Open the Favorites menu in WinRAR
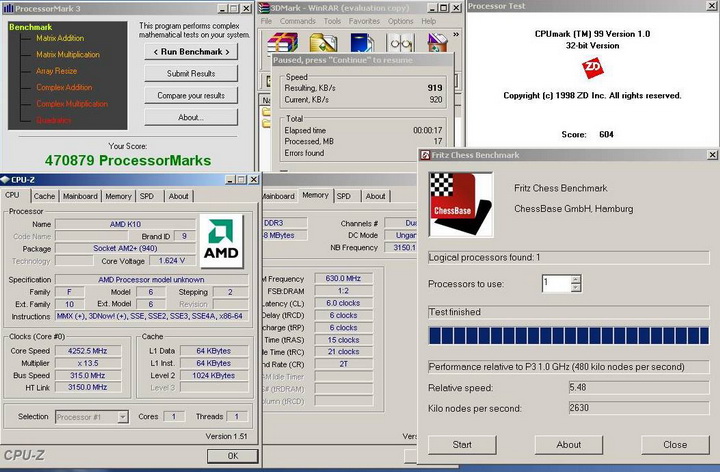Image resolution: width=720 pixels, height=472 pixels. click(x=364, y=21)
